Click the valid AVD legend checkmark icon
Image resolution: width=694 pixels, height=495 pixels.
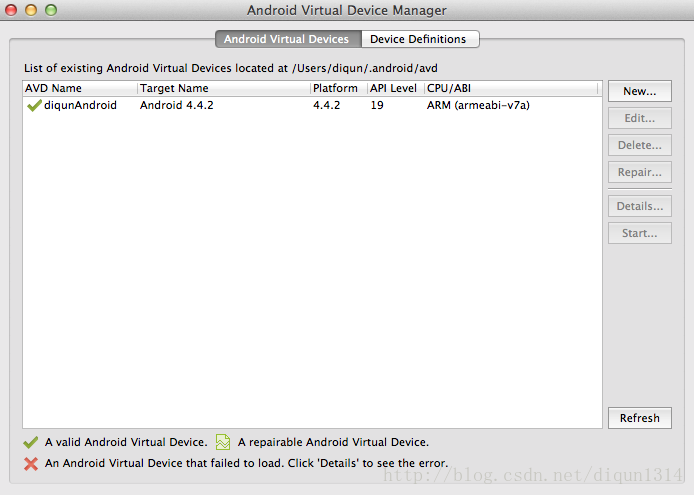click(x=31, y=442)
